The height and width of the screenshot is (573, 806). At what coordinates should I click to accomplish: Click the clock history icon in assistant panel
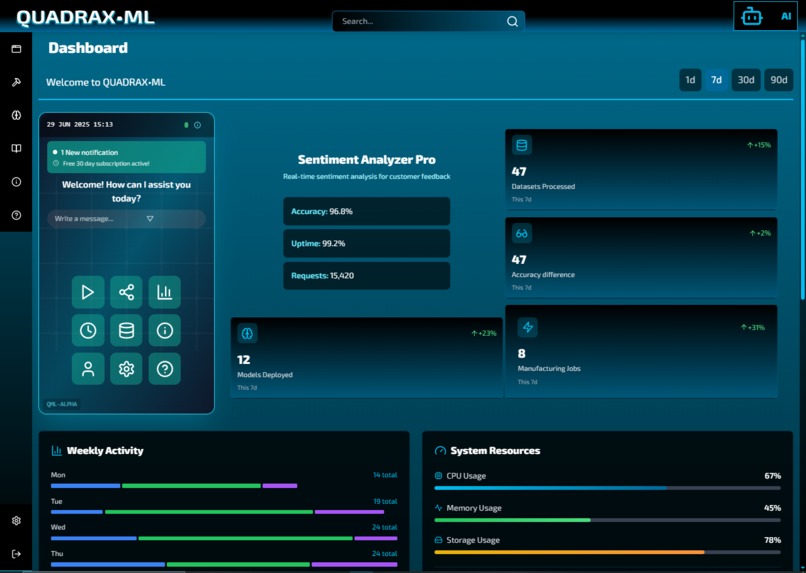88,330
